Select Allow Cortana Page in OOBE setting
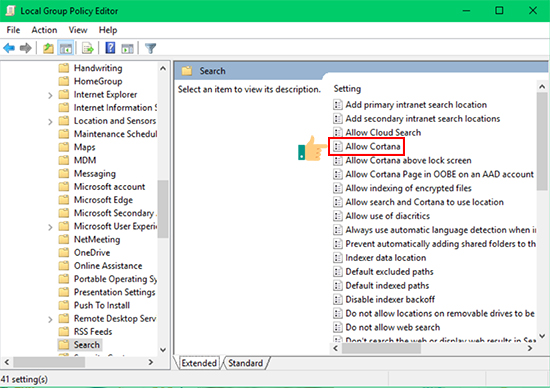The image size is (550, 388). coord(440,174)
